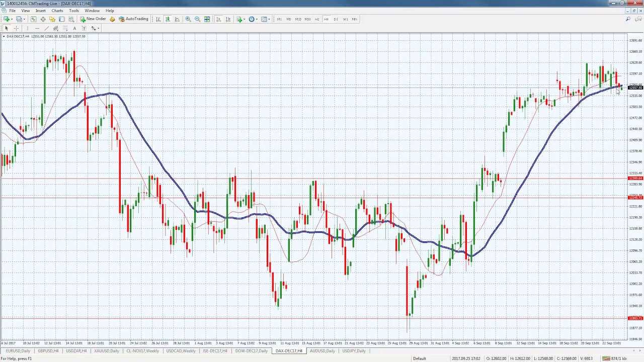Toggle chart auto scroll icon
Image resolution: width=644 pixels, height=362 pixels.
point(218,19)
